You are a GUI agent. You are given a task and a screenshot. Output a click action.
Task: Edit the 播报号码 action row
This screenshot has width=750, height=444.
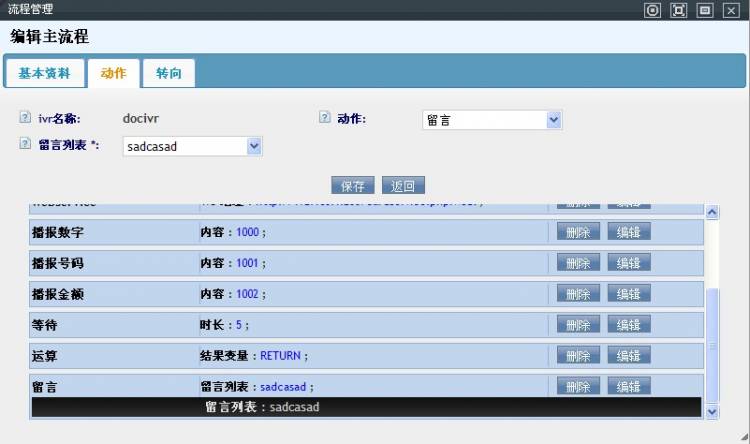[x=628, y=263]
